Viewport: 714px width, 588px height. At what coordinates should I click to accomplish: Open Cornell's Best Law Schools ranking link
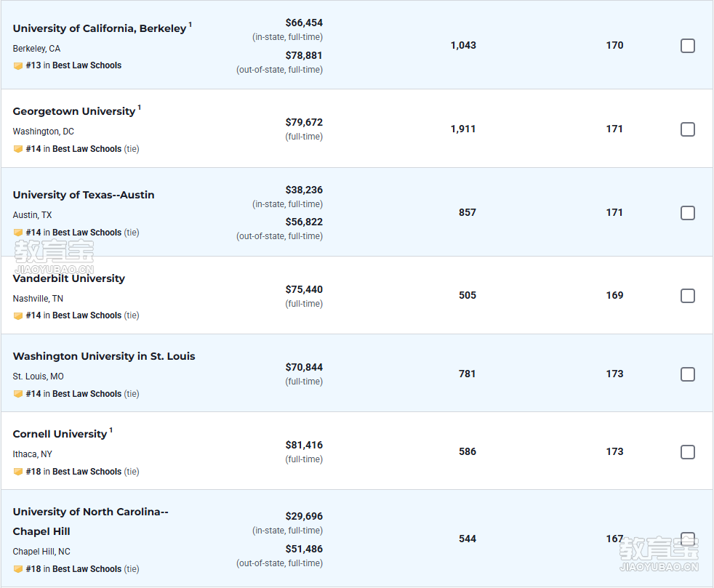pyautogui.click(x=87, y=472)
